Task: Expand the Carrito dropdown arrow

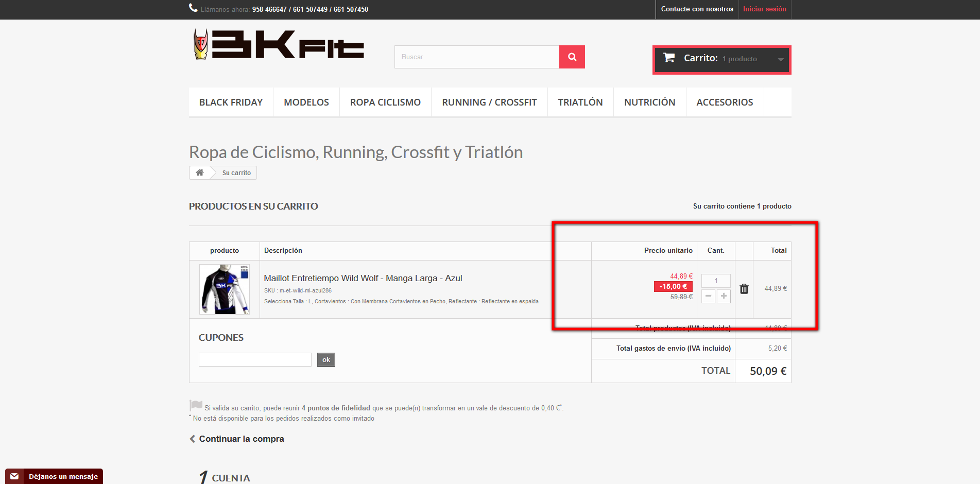Action: click(781, 60)
